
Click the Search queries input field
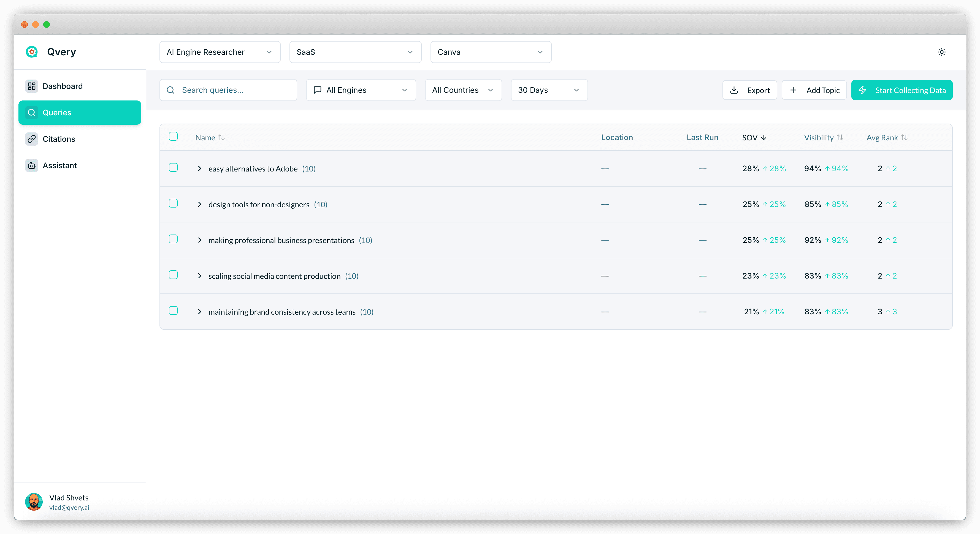click(228, 90)
